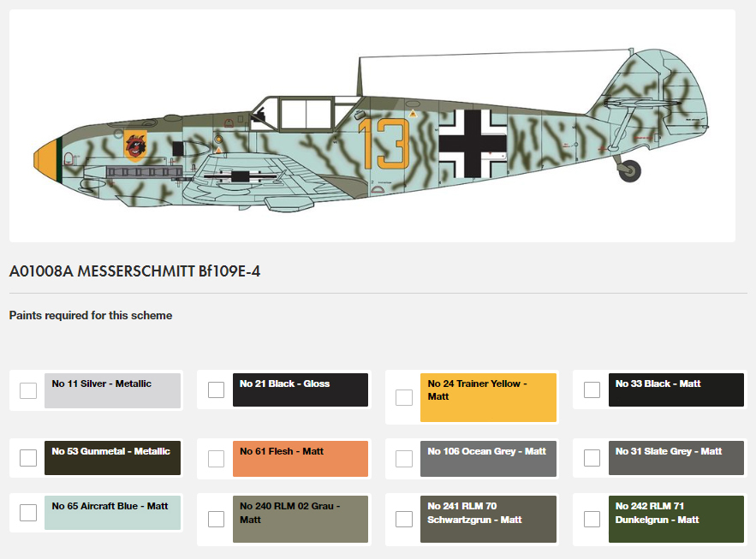Enable the No 33 Black Matt checkbox
This screenshot has height=559, width=756.
(592, 390)
